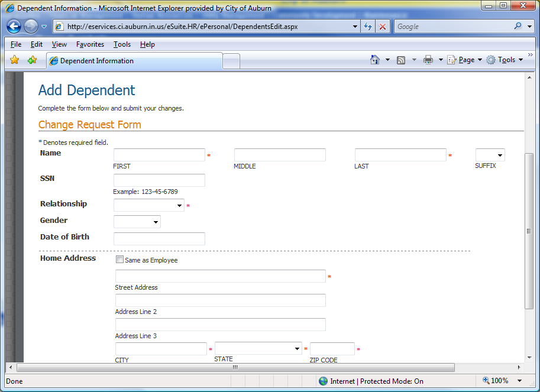The height and width of the screenshot is (392, 540).
Task: Click the ZIP CODE input field
Action: click(332, 349)
